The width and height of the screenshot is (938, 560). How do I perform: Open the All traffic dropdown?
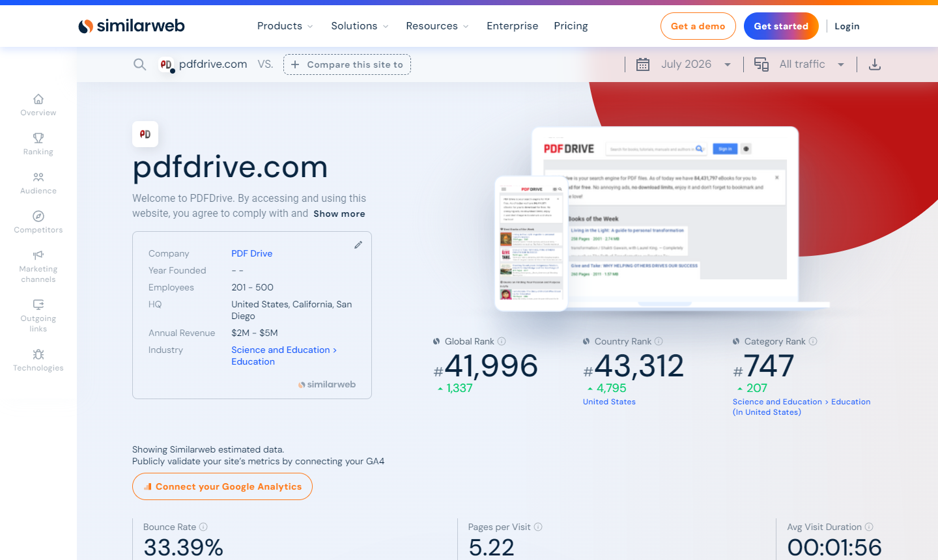[812, 64]
